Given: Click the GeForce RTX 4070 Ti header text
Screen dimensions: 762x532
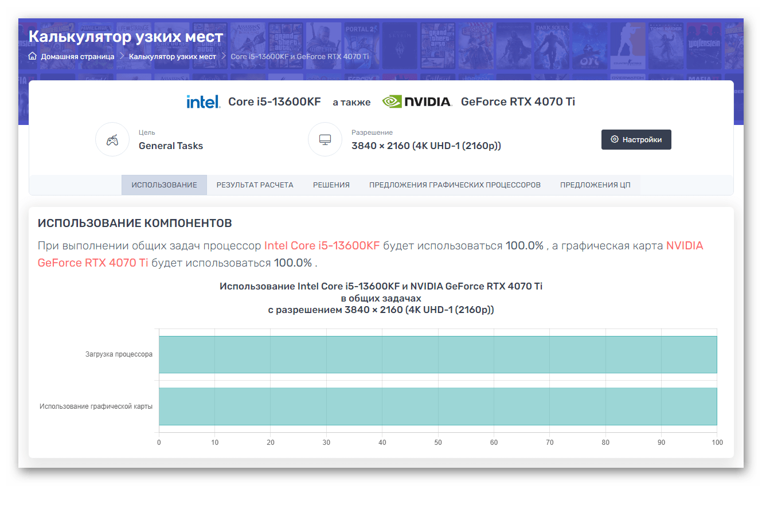Looking at the screenshot, I should click(x=518, y=101).
